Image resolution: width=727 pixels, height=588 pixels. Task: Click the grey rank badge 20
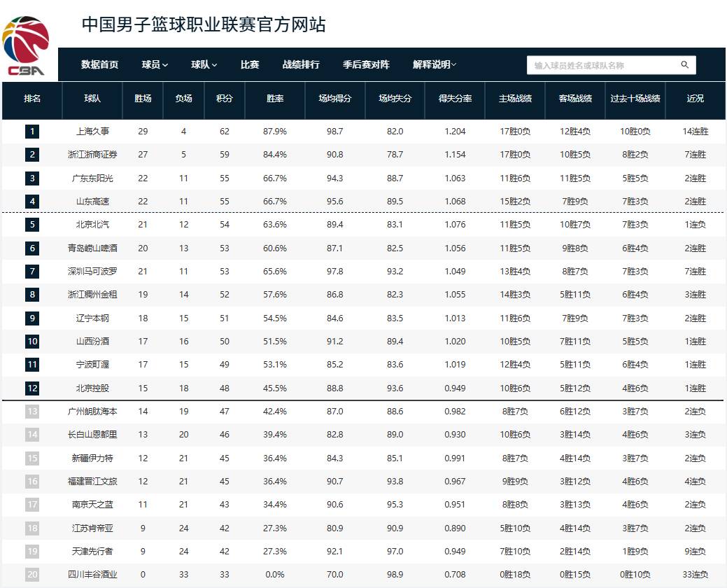(32, 575)
